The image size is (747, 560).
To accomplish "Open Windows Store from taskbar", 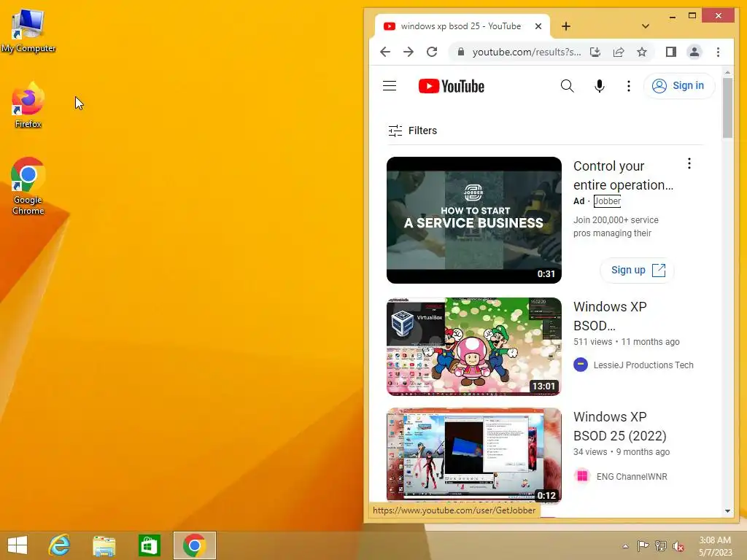I will [x=149, y=545].
